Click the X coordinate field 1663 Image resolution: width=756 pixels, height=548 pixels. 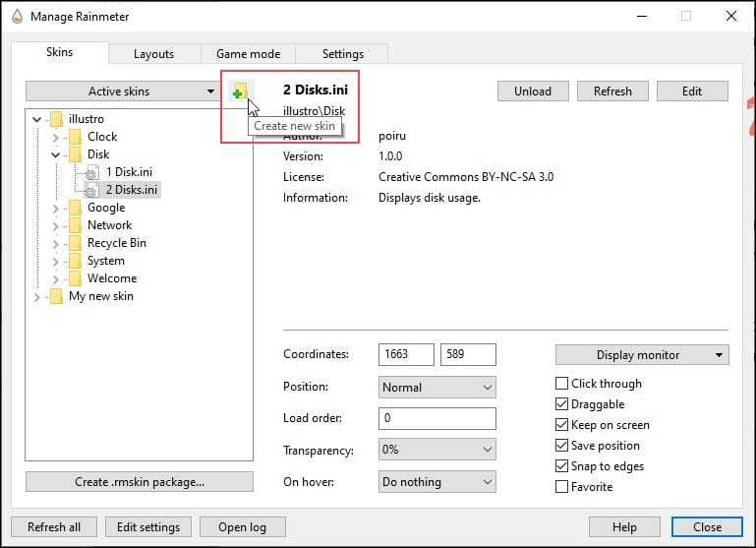[406, 354]
